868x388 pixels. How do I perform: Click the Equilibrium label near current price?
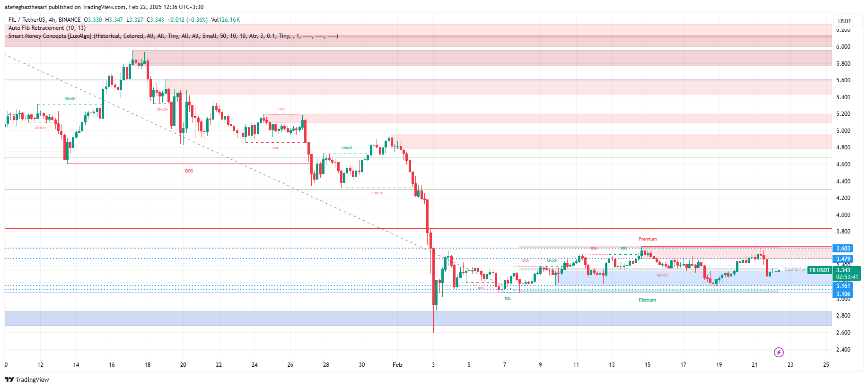796,269
